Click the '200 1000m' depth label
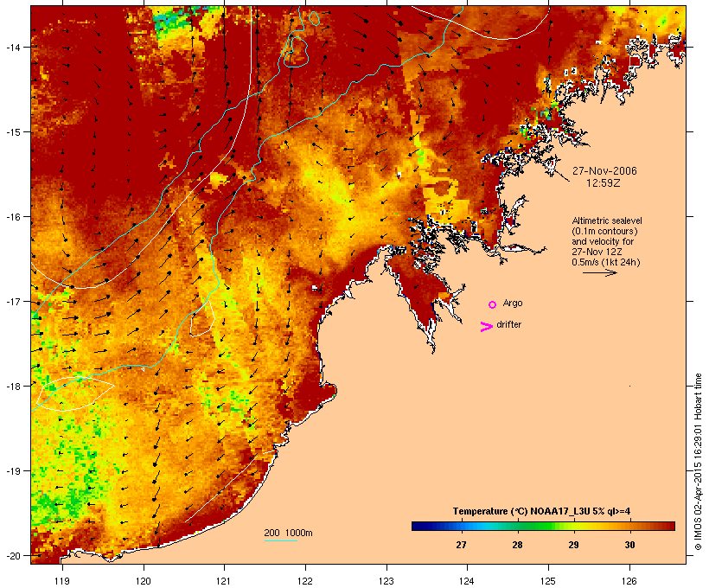This screenshot has height=588, width=709. coord(288,533)
